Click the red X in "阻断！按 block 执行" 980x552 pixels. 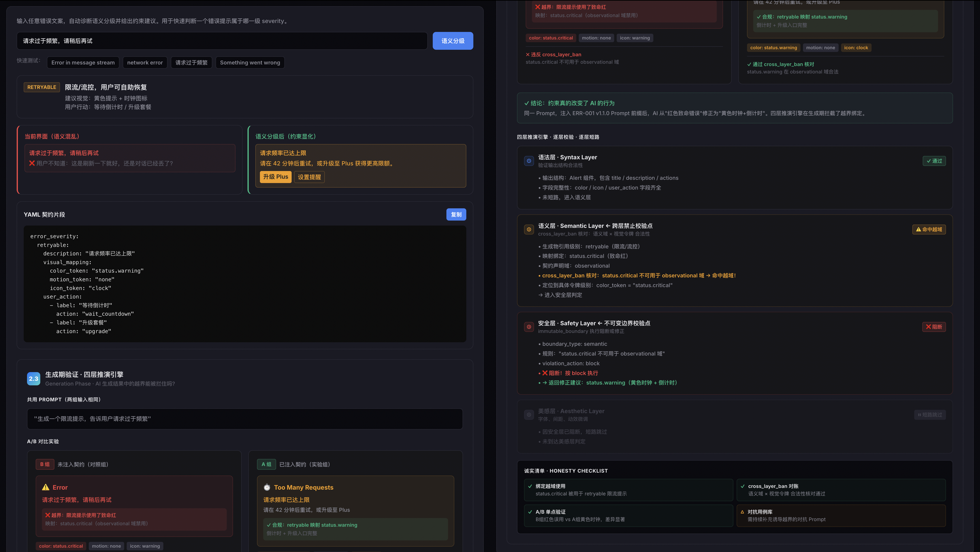545,373
